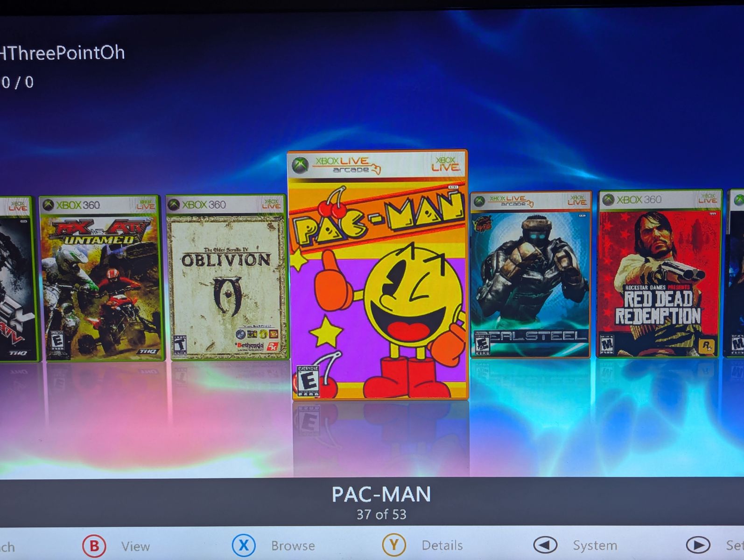Click the '37 of 53' counter
The height and width of the screenshot is (560, 744).
(381, 514)
